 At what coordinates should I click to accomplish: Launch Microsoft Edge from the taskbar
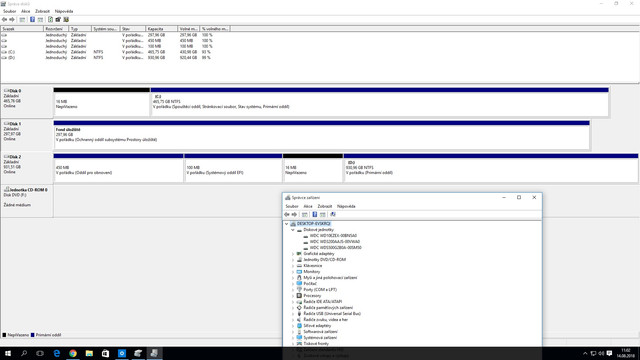click(56, 353)
